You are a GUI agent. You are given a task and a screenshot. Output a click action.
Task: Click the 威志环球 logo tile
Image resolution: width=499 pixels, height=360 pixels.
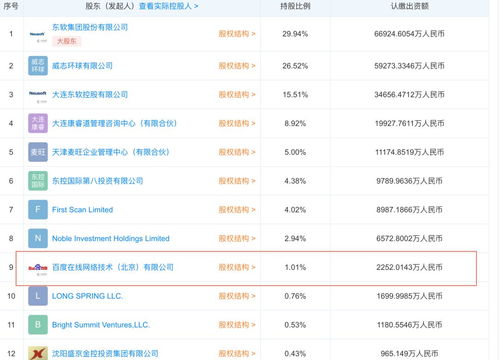tap(38, 66)
